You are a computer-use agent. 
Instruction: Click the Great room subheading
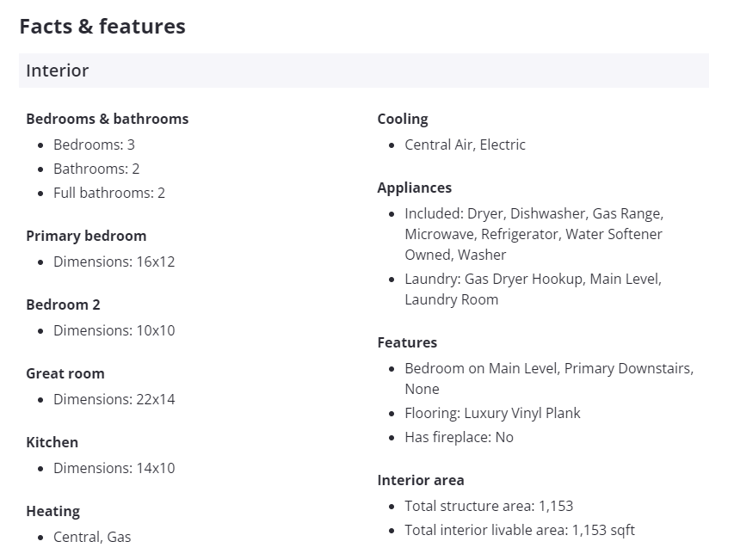65,373
